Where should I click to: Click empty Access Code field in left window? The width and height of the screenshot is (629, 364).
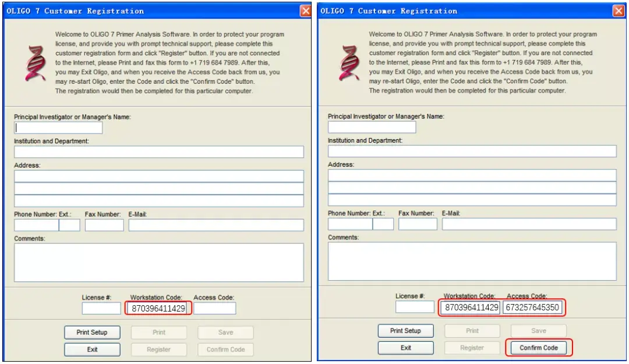tap(214, 308)
